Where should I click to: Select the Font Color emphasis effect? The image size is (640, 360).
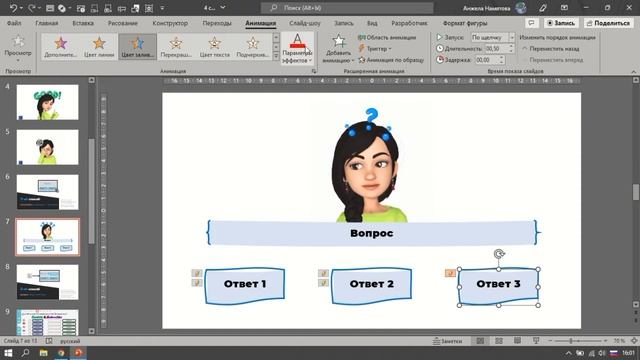click(x=214, y=47)
